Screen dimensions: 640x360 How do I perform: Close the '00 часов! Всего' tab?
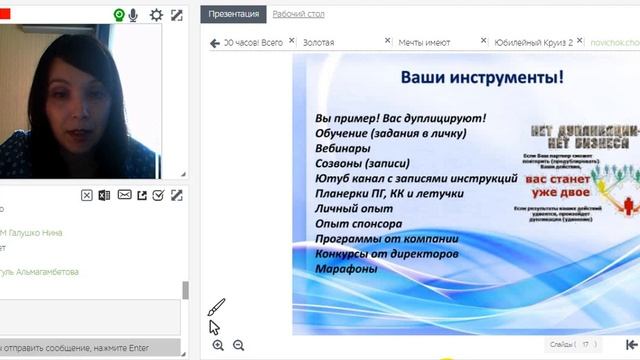click(x=291, y=40)
